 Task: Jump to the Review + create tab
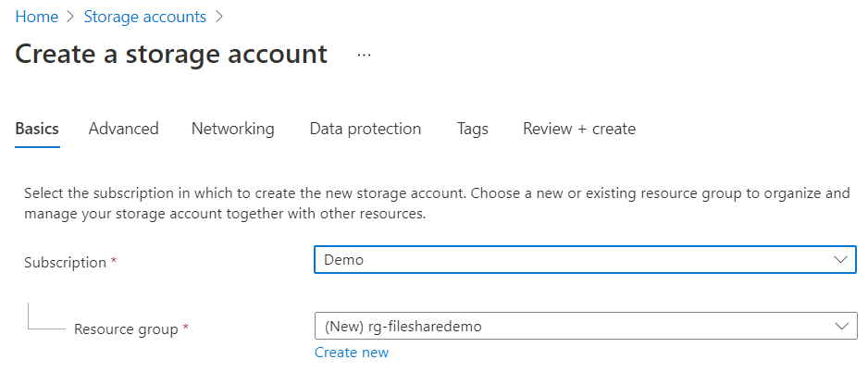tap(578, 129)
